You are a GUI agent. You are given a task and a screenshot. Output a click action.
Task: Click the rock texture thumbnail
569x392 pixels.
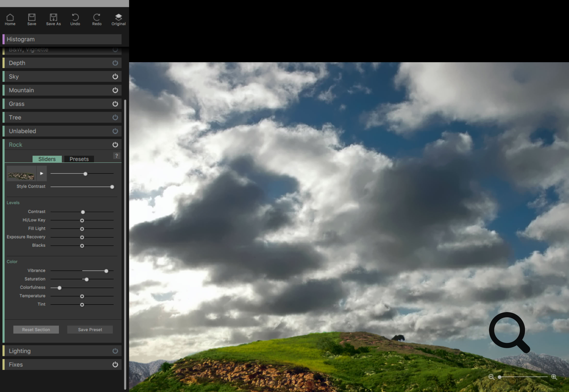tap(21, 173)
